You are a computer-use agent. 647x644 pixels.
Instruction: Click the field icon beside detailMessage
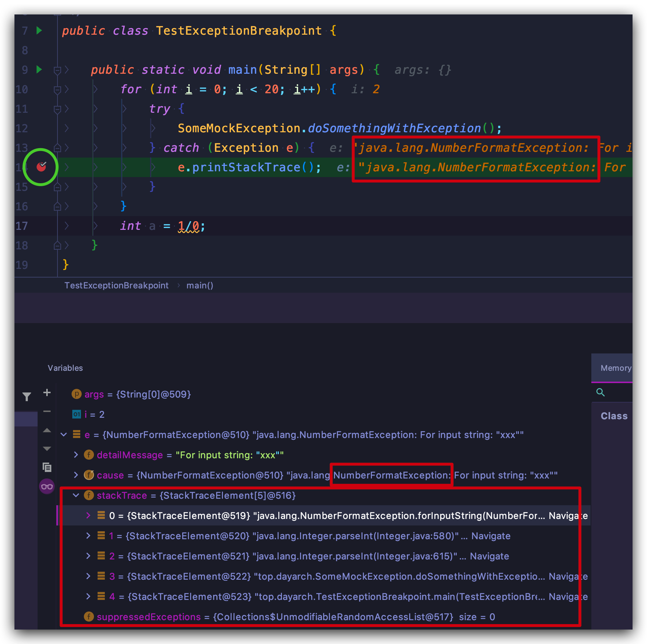click(x=89, y=455)
